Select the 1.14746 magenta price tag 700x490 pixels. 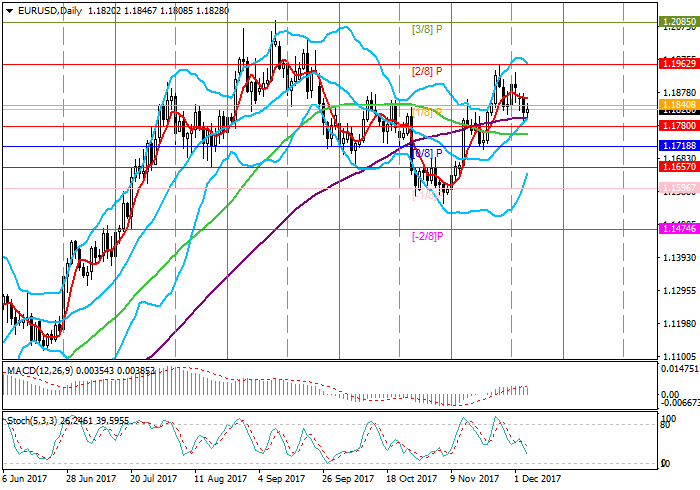click(679, 229)
